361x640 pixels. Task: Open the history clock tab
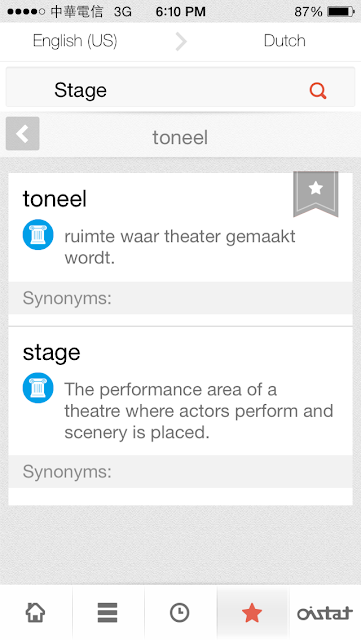pos(180,613)
